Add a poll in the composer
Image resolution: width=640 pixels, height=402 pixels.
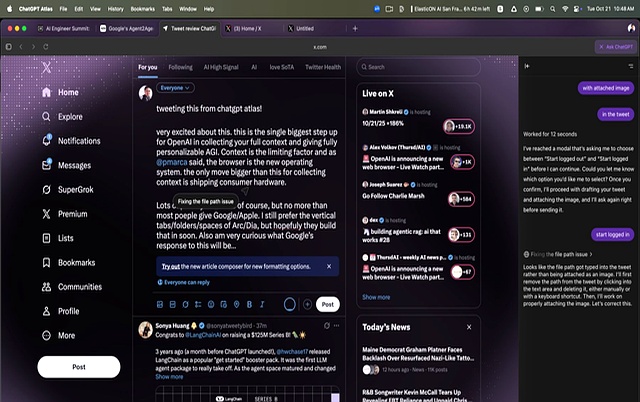[x=198, y=304]
